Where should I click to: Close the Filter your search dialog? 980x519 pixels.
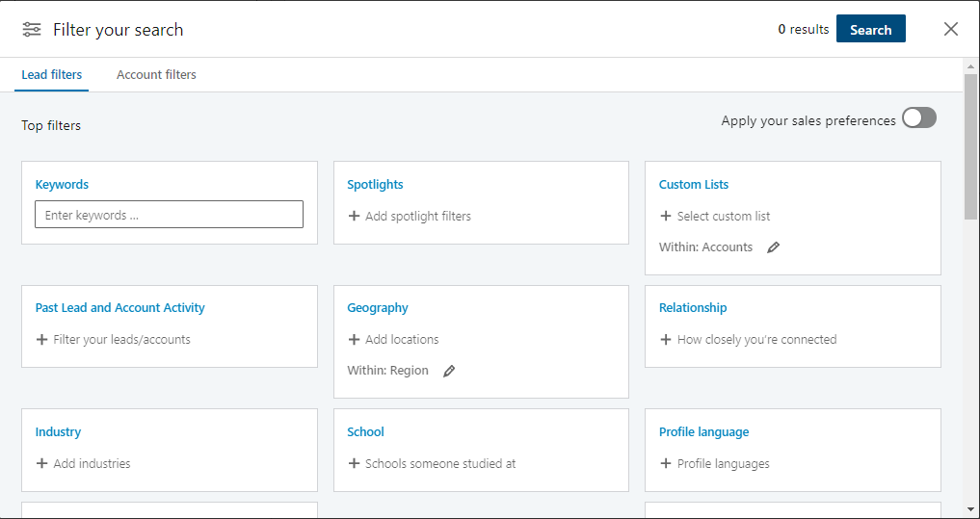pyautogui.click(x=951, y=29)
